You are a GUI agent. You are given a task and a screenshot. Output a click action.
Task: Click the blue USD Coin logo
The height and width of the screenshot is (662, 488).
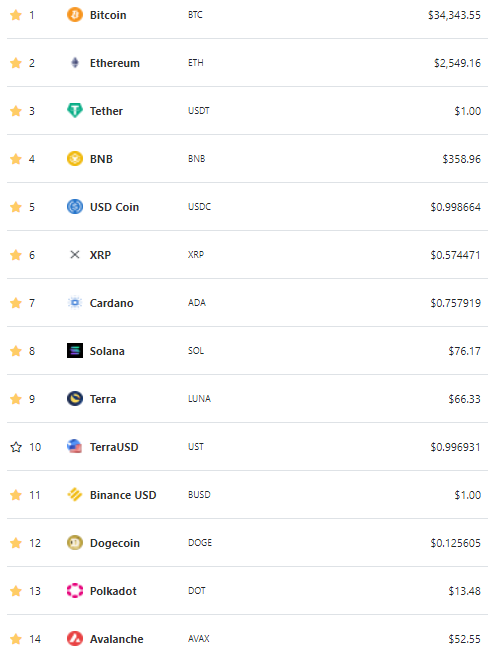coord(75,207)
